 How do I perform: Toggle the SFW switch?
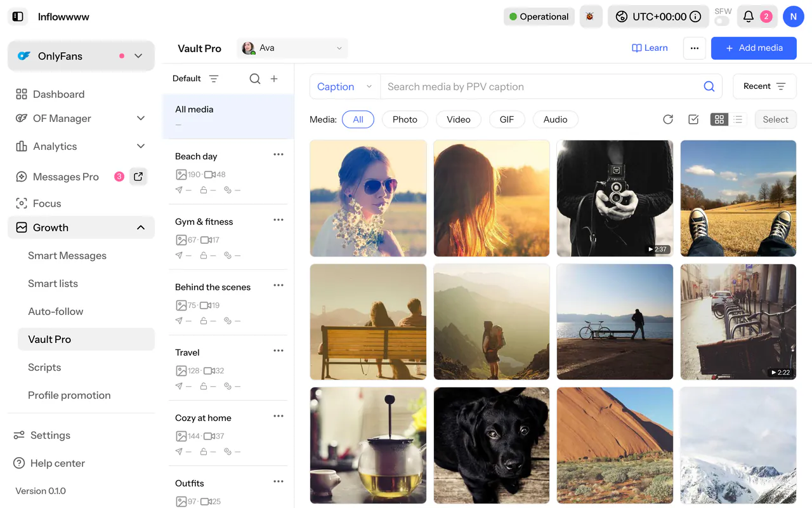coord(722,22)
